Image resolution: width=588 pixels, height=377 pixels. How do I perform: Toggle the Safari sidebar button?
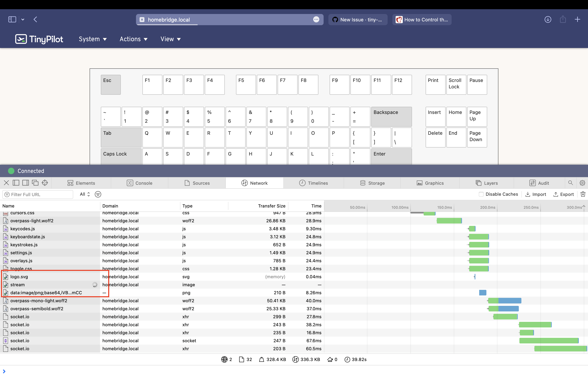[12, 20]
